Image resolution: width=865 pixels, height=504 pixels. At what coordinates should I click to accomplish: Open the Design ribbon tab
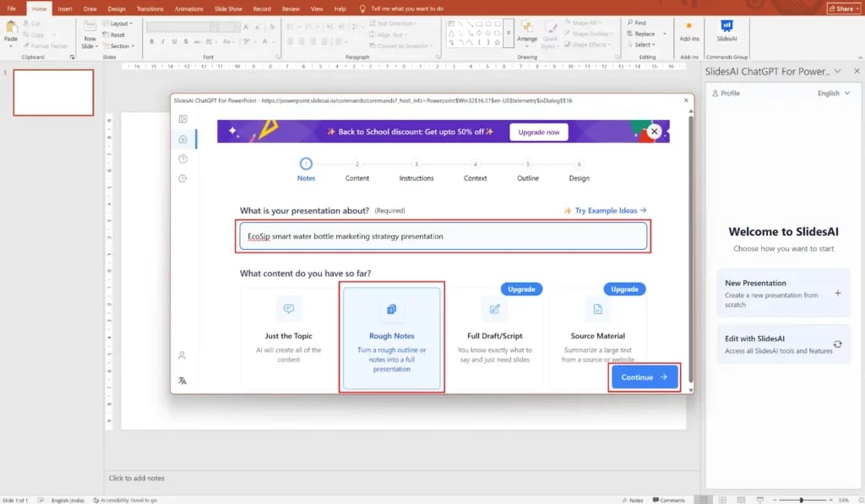pyautogui.click(x=117, y=8)
